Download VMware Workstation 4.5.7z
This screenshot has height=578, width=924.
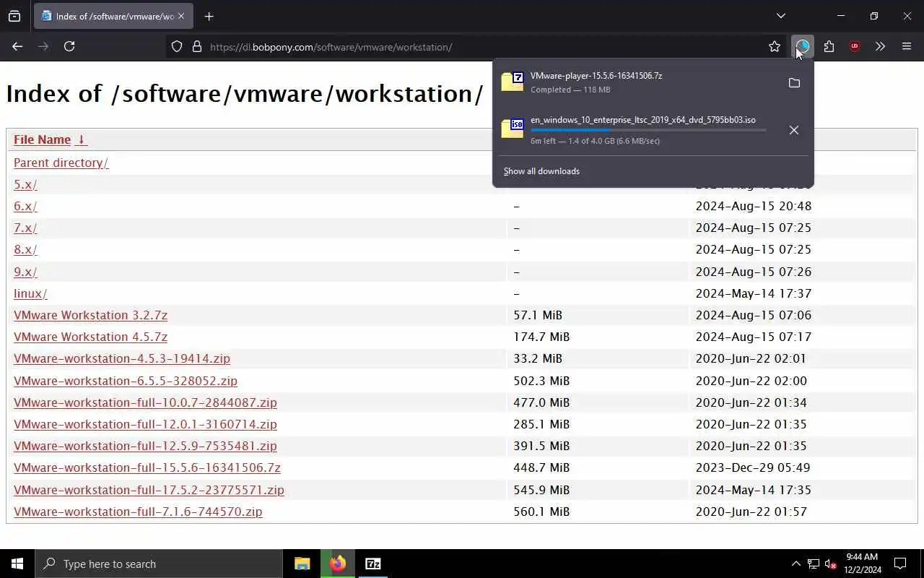point(90,337)
